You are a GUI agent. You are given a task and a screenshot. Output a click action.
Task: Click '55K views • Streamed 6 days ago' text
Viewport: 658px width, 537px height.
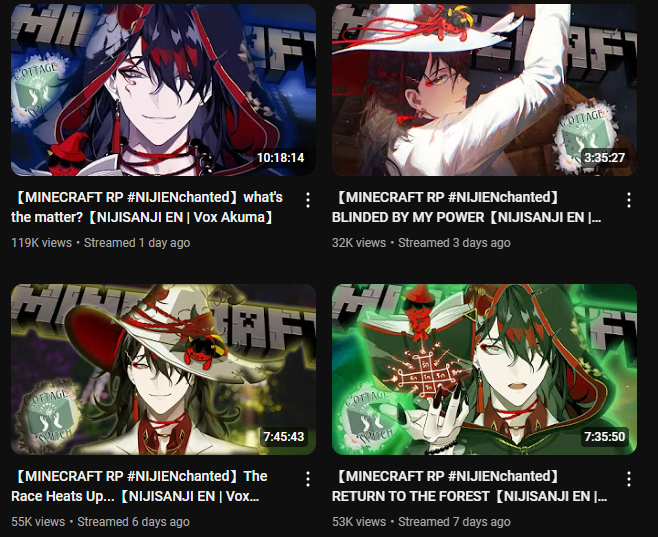[100, 522]
